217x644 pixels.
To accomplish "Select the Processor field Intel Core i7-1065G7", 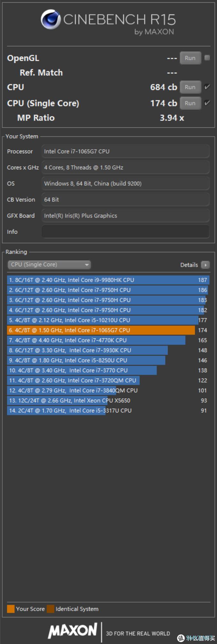I will click(x=125, y=151).
